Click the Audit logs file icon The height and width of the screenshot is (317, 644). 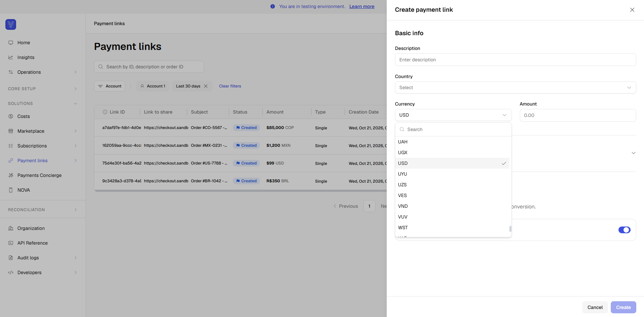pos(11,258)
